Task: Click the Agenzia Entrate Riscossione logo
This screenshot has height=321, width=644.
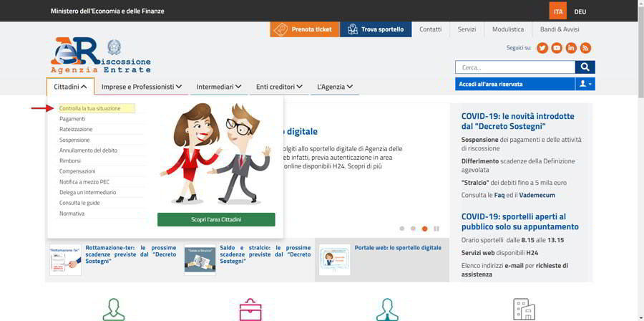Action: click(x=101, y=55)
